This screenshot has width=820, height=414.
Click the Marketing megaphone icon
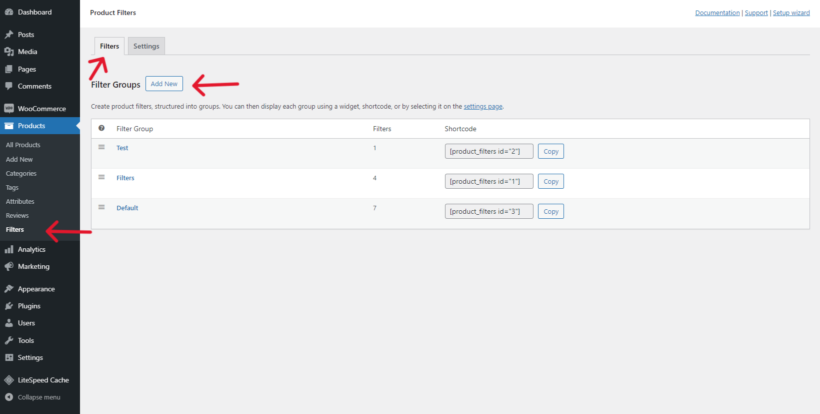8,267
